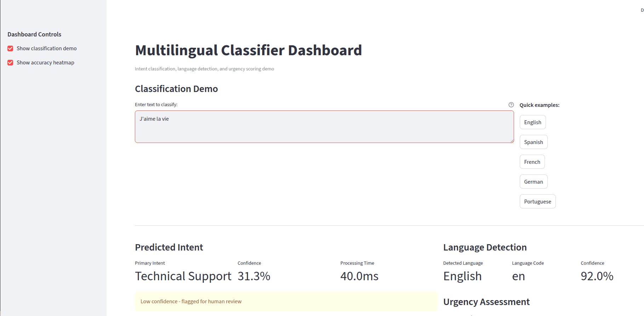The image size is (644, 316).
Task: Disable the Show accuracy heatmap option
Action: click(x=10, y=63)
